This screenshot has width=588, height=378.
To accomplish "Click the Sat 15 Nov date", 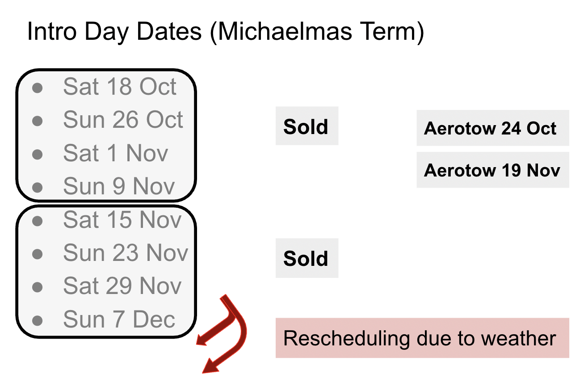I will pyautogui.click(x=122, y=220).
